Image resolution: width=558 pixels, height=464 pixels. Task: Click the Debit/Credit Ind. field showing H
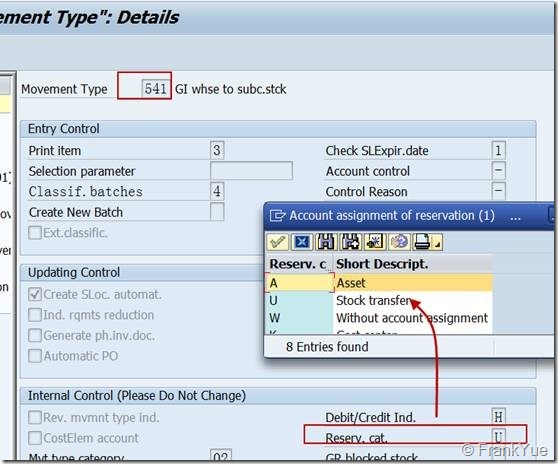click(498, 417)
